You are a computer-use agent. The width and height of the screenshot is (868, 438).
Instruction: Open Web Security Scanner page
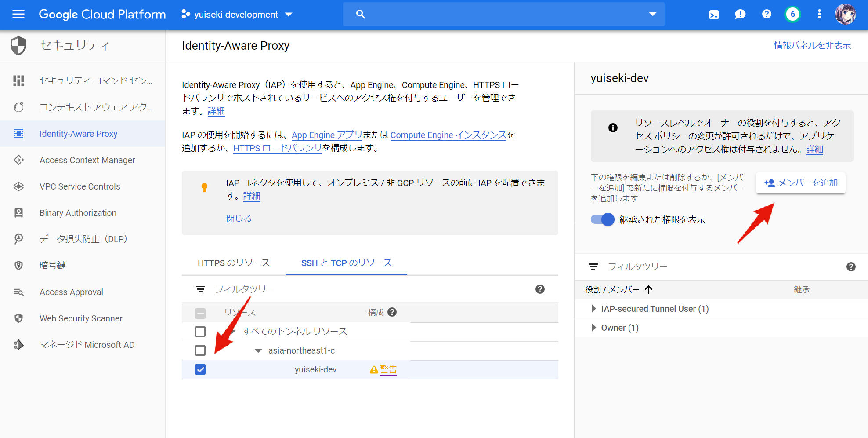click(x=83, y=318)
